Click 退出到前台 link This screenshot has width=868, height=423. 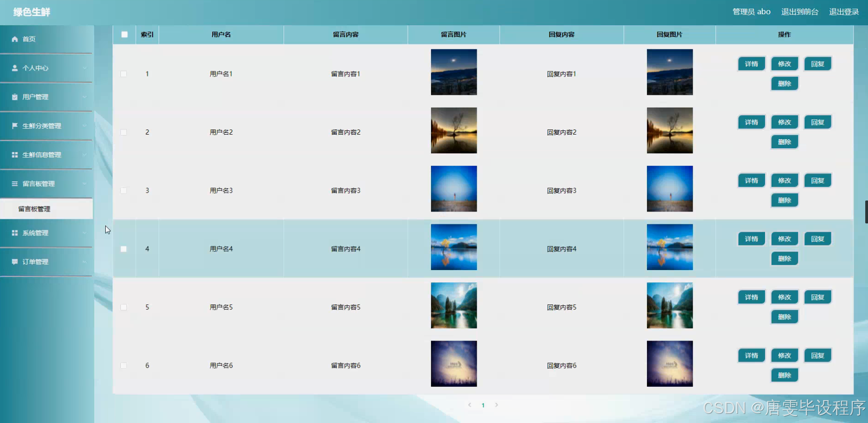pos(799,12)
